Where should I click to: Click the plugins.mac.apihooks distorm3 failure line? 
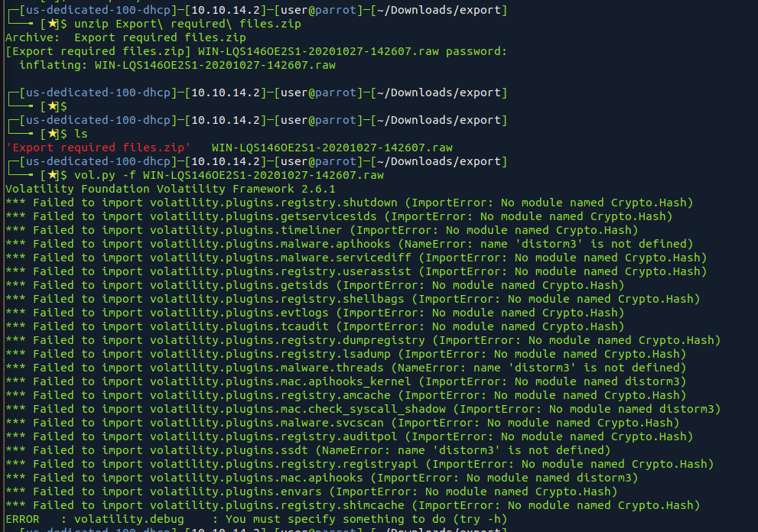321,478
